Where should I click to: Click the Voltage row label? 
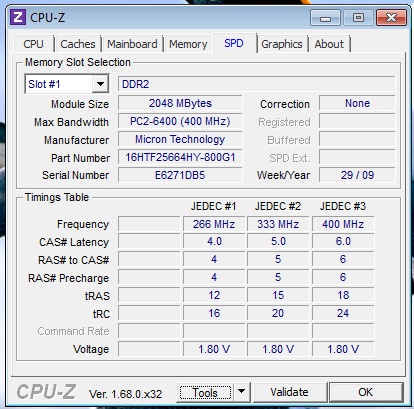(x=91, y=349)
